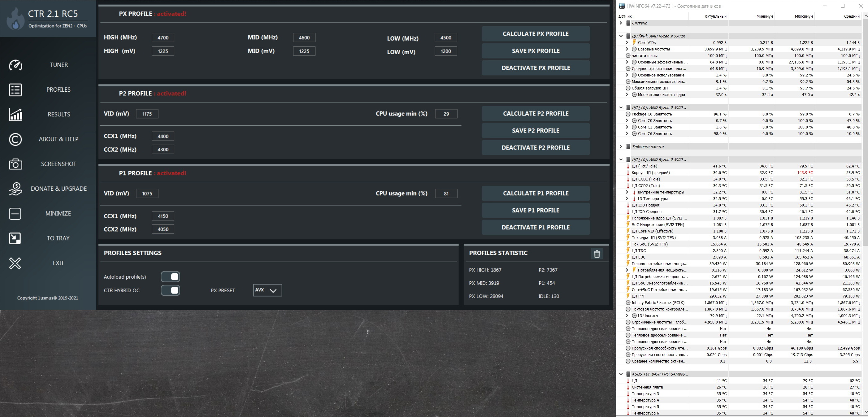Toggle the Autoload profile(s) switch
The width and height of the screenshot is (868, 417).
171,277
